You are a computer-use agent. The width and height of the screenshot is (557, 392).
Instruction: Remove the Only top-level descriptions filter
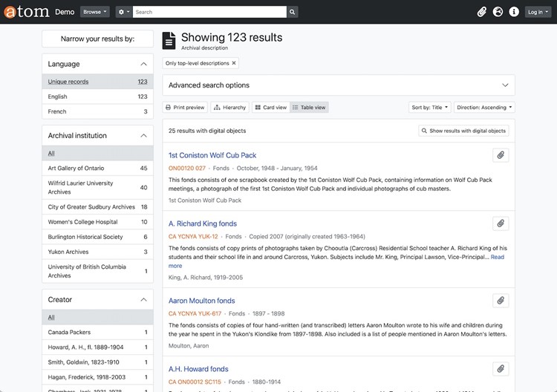[234, 63]
